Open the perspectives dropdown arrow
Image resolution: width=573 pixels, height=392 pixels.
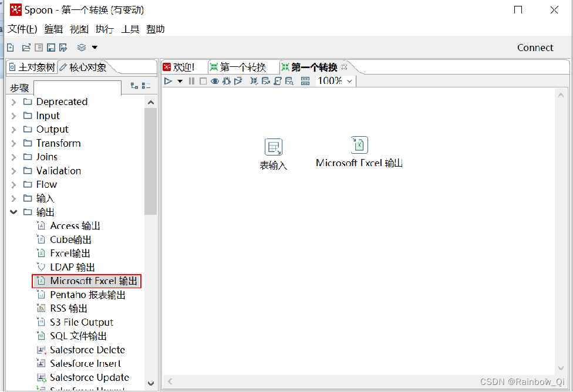95,48
